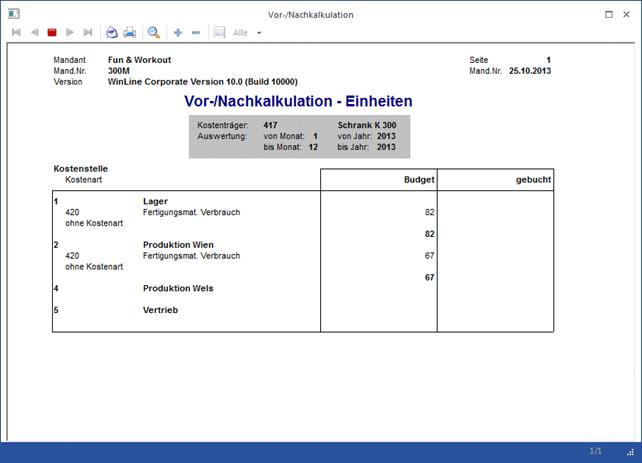Viewport: 642px width, 463px height.
Task: Zoom in with the plus icon
Action: (178, 32)
